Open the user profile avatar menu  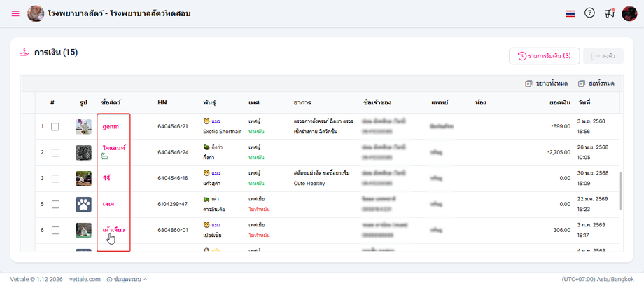[629, 13]
